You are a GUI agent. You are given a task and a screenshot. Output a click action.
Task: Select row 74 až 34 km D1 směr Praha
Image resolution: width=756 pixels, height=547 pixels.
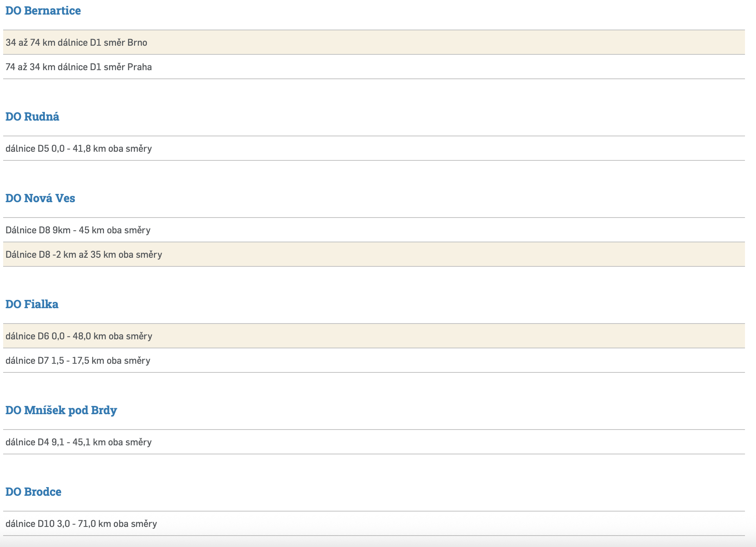click(x=78, y=67)
